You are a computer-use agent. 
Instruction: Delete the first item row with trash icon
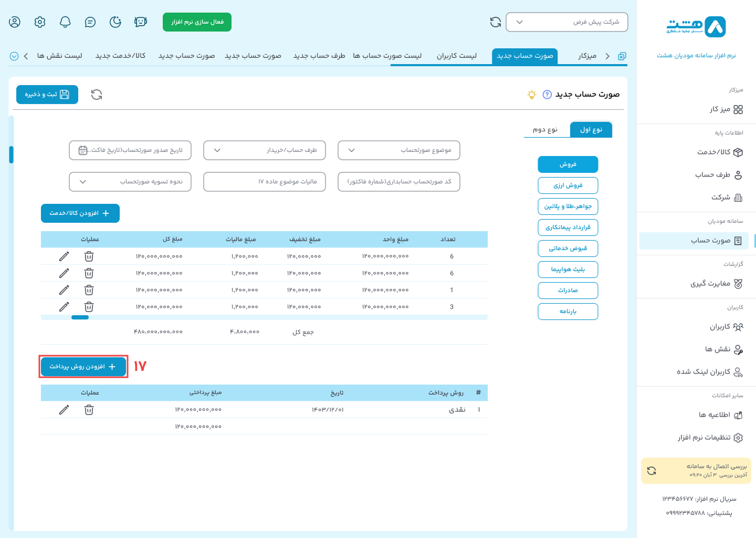(x=89, y=256)
